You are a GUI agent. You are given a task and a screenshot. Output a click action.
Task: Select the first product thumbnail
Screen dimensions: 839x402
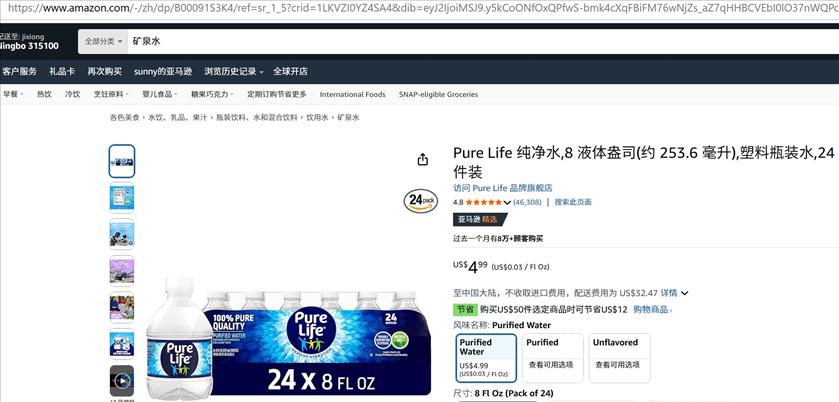tap(122, 161)
